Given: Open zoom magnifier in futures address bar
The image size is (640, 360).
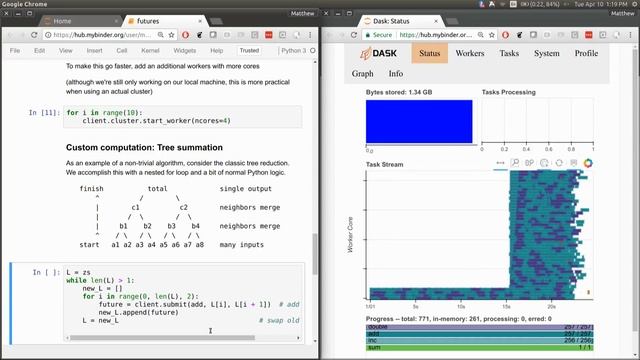Looking at the screenshot, I should (161, 35).
